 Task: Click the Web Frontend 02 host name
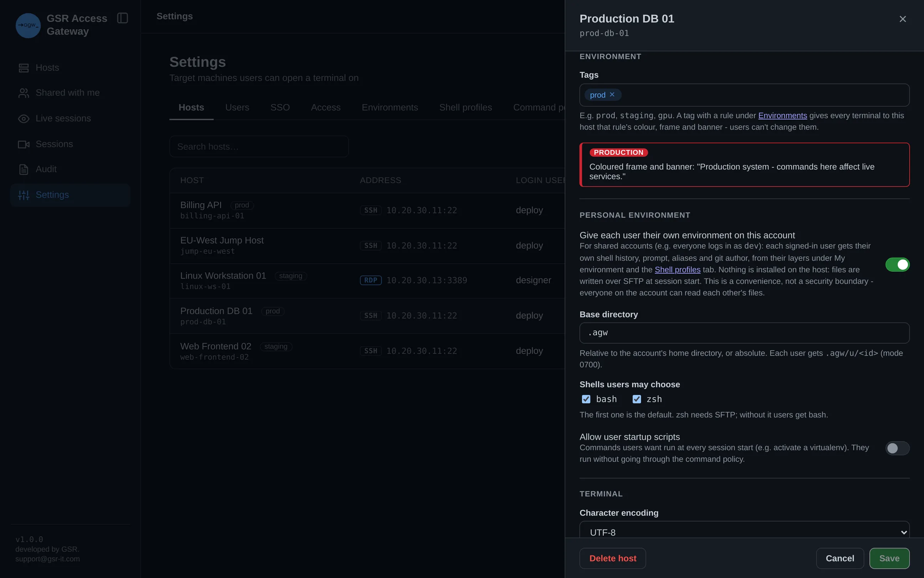pos(216,346)
